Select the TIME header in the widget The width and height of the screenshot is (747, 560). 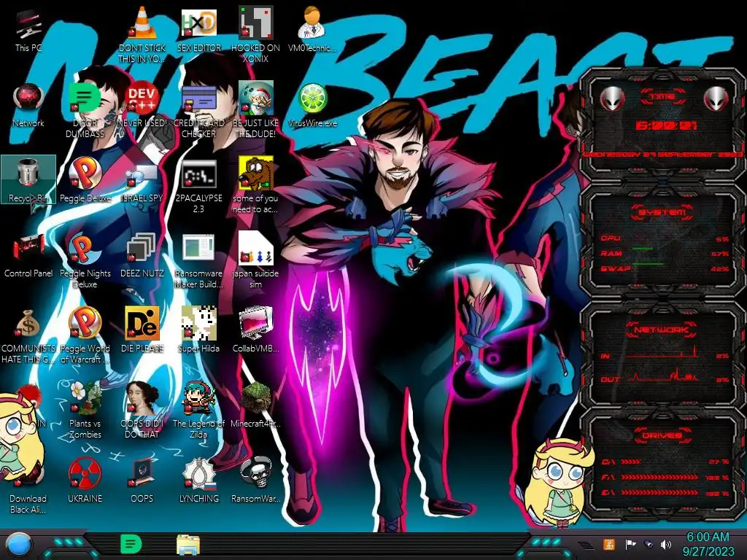tap(662, 97)
